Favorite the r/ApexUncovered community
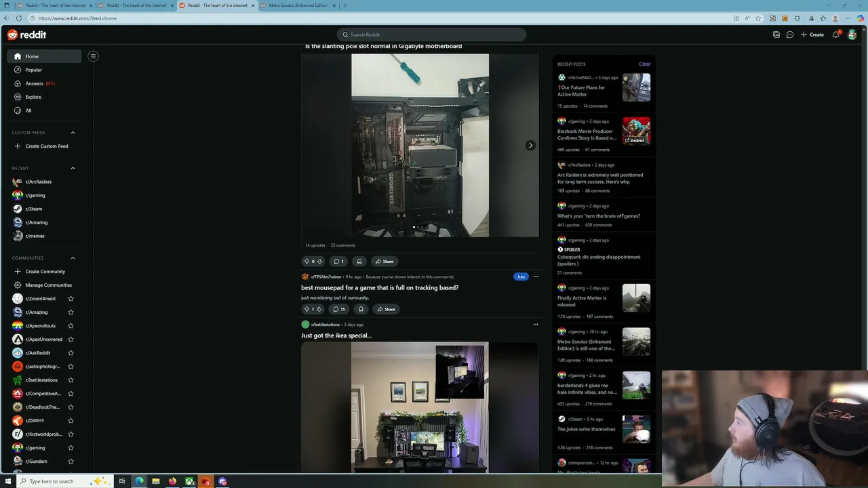Screen dimensions: 868x488 pyautogui.click(x=71, y=339)
